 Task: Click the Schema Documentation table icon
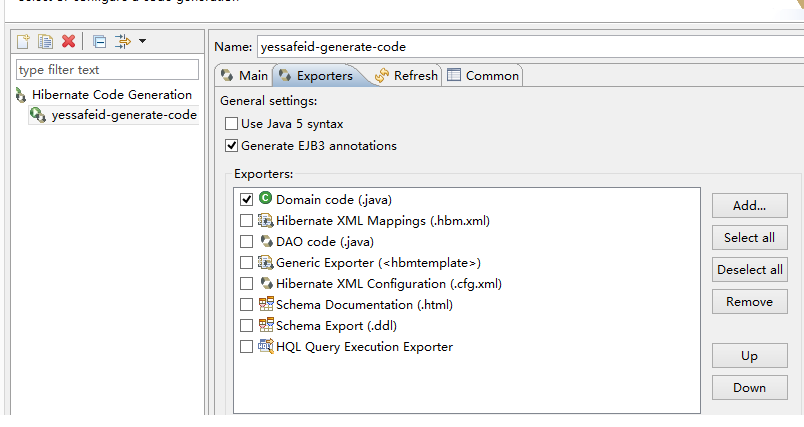tap(266, 303)
